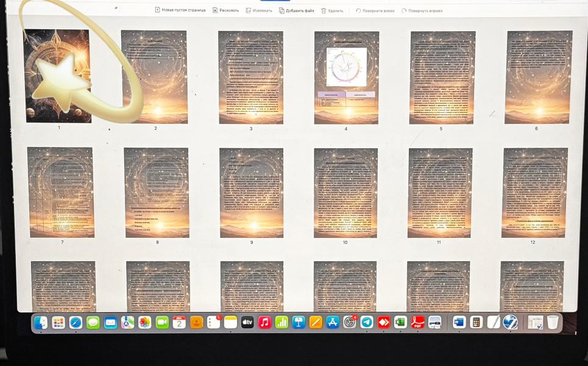Open Finder from the Dock
588x366 pixels.
tap(41, 323)
